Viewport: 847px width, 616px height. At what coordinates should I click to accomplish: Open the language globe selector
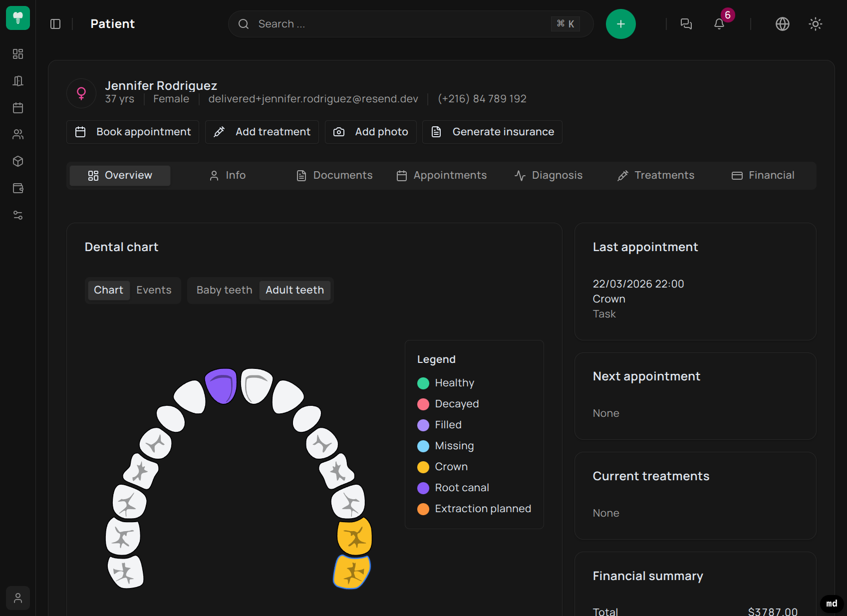(782, 23)
